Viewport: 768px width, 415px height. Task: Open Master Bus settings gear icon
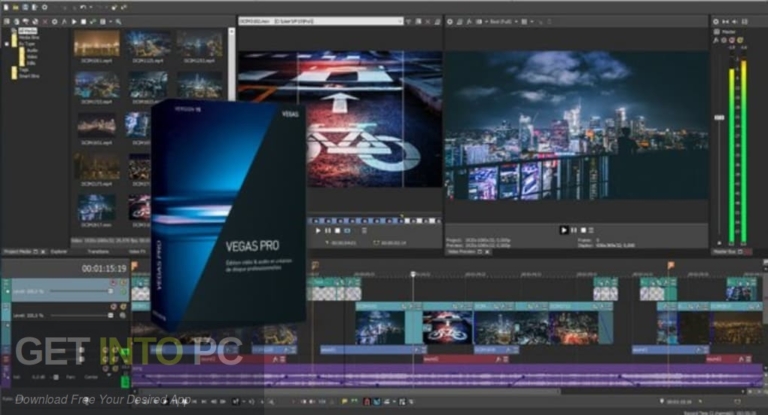point(716,22)
